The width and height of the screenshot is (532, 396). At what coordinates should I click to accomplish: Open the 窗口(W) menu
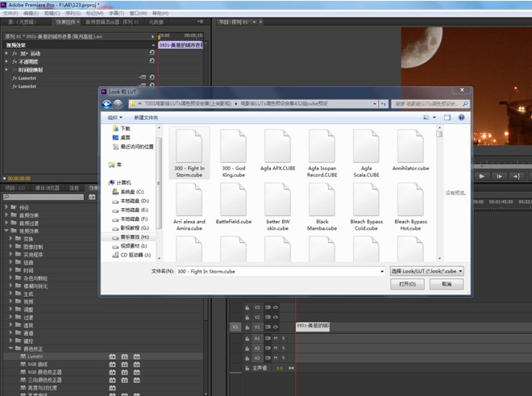click(x=138, y=13)
